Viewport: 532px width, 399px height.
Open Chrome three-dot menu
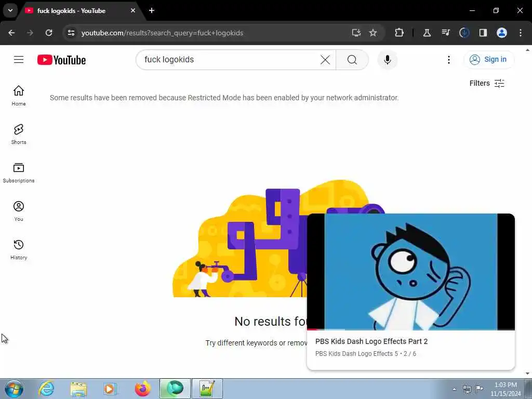pyautogui.click(x=521, y=33)
